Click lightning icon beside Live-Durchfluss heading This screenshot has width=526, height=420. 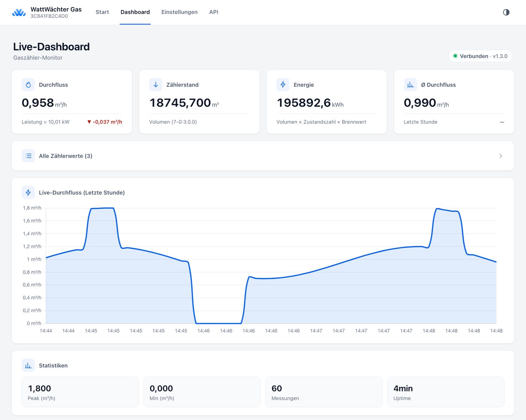click(x=28, y=193)
